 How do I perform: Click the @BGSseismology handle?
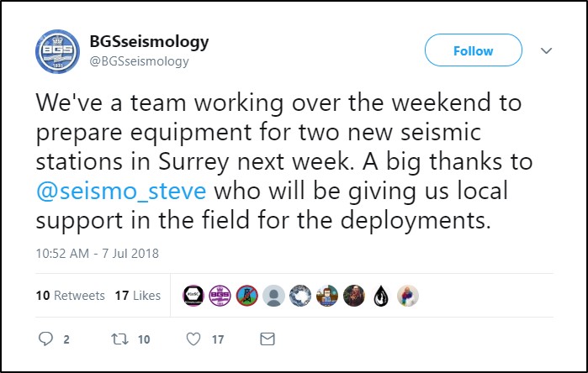(x=139, y=60)
